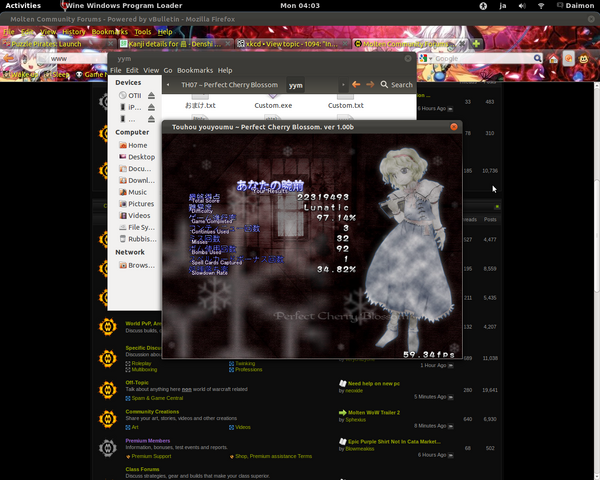
Task: Click Firefox back arrow button
Action: [x=8, y=58]
